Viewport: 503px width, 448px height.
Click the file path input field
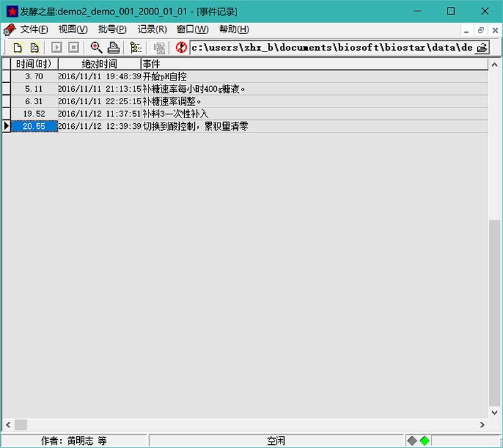pos(331,48)
